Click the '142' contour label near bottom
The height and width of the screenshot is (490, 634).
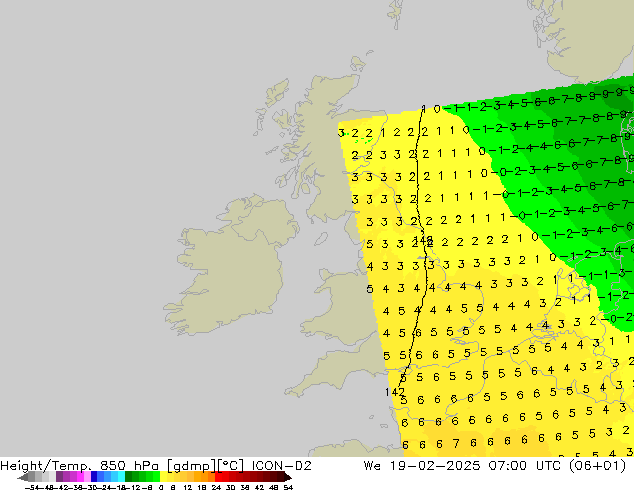pos(395,392)
